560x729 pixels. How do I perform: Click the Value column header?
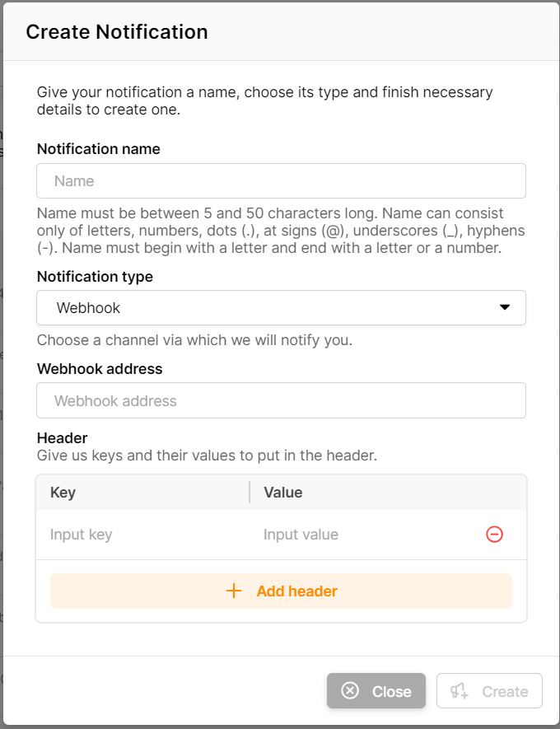(283, 493)
